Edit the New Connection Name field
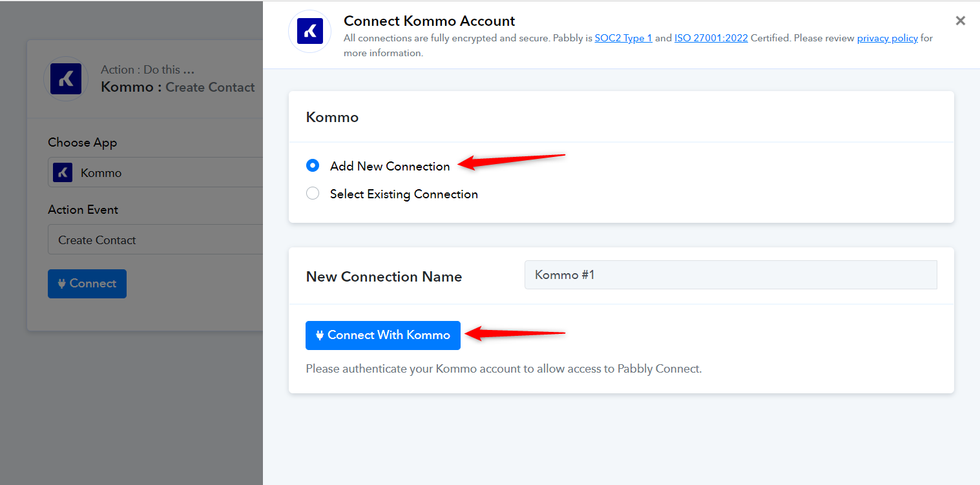 pyautogui.click(x=731, y=275)
